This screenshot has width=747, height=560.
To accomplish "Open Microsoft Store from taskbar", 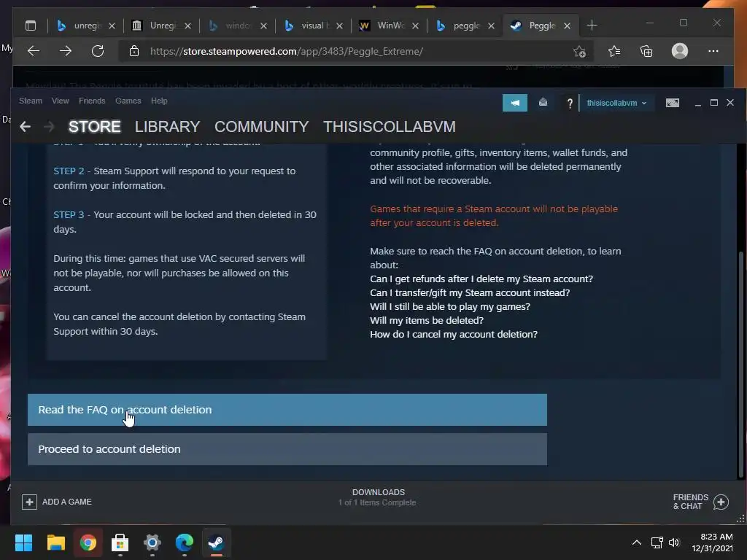I will click(120, 542).
